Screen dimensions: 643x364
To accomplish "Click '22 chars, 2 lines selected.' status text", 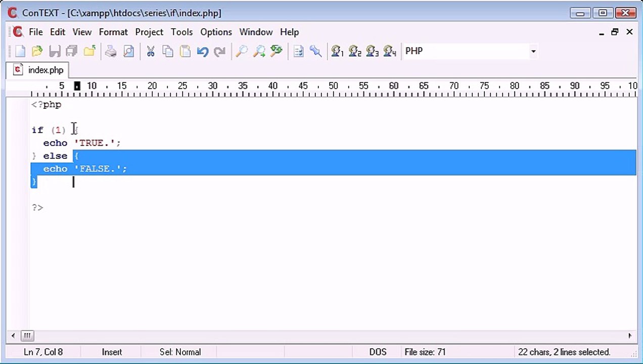I will pos(564,352).
